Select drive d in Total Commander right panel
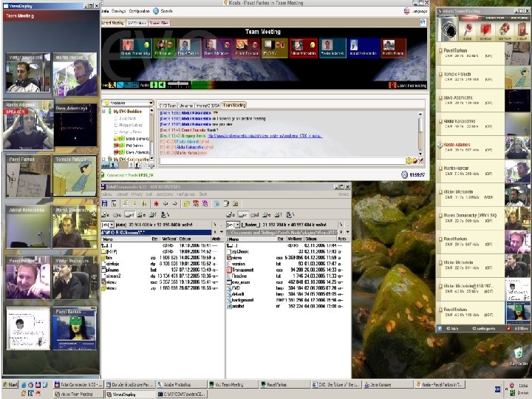Screen dimensions: 532x399 click(x=254, y=215)
